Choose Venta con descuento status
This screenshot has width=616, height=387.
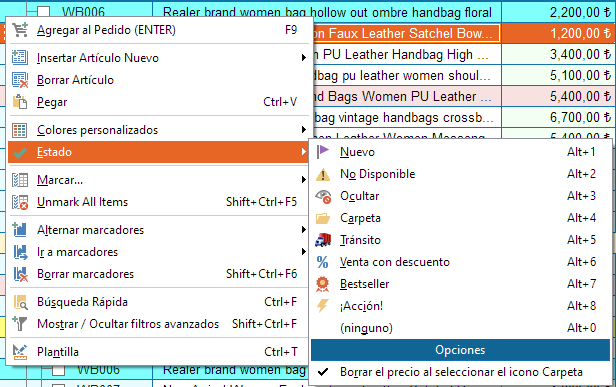(x=460, y=262)
